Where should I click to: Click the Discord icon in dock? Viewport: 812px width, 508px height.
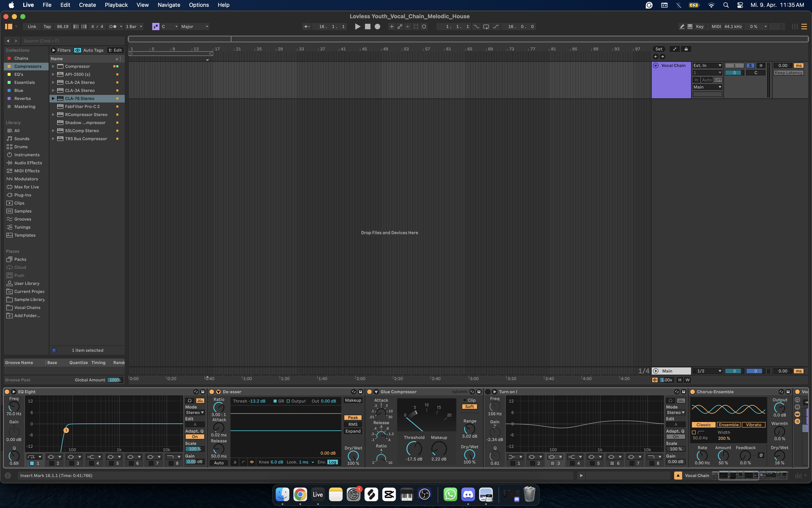pyautogui.click(x=468, y=494)
